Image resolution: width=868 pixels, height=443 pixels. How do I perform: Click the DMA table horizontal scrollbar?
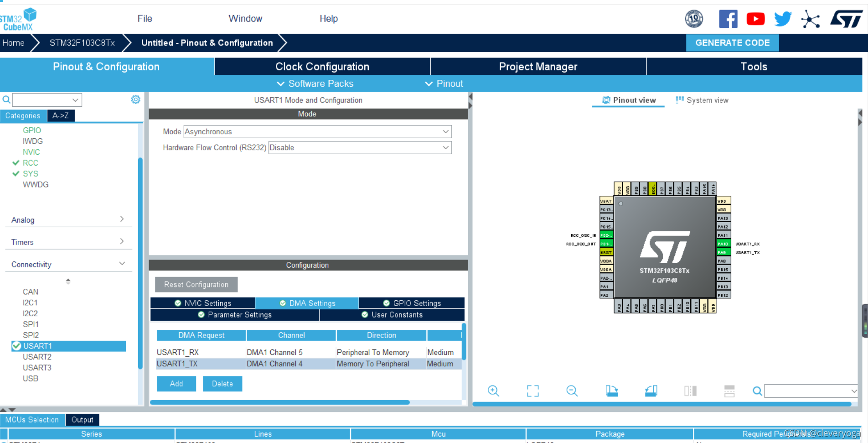point(280,402)
